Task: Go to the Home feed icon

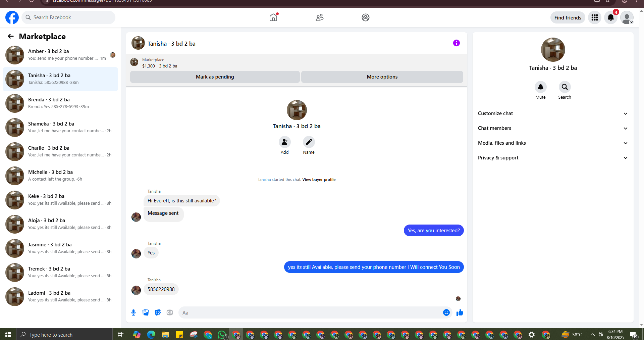Action: click(273, 17)
